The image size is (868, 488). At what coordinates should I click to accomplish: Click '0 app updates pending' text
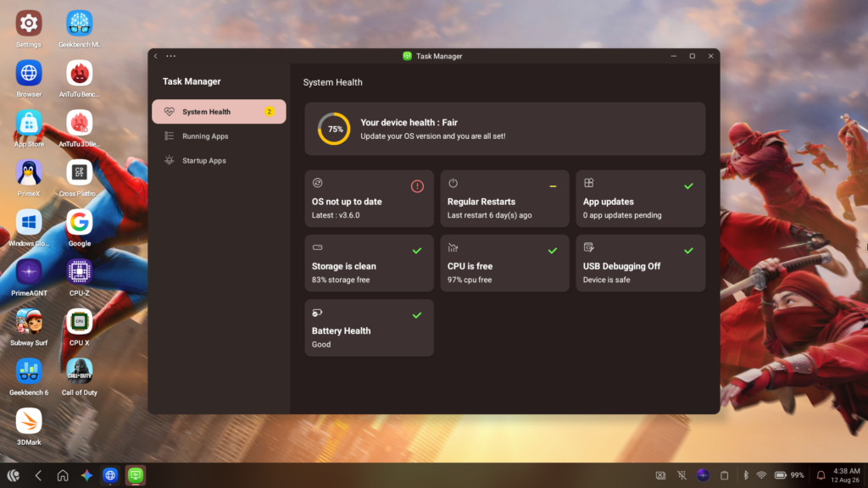pyautogui.click(x=622, y=215)
